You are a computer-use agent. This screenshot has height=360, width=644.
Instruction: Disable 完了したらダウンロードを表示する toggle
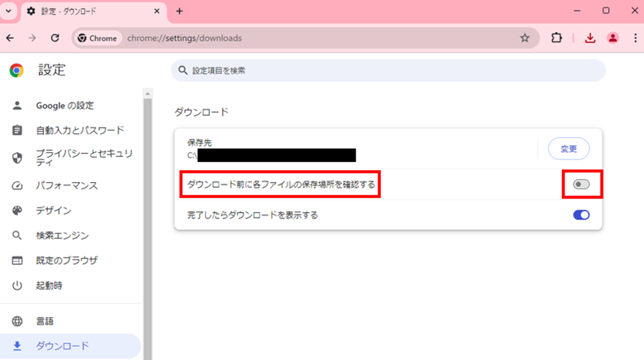pos(581,215)
